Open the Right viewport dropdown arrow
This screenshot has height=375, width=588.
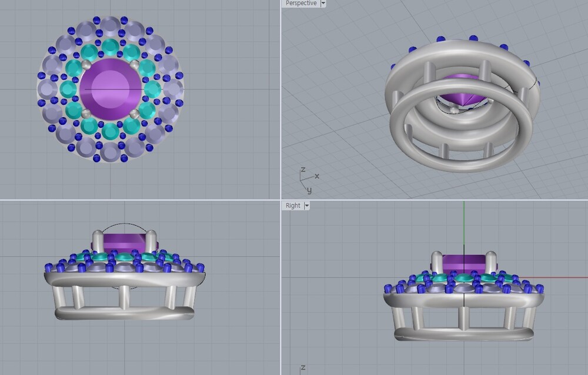307,205
